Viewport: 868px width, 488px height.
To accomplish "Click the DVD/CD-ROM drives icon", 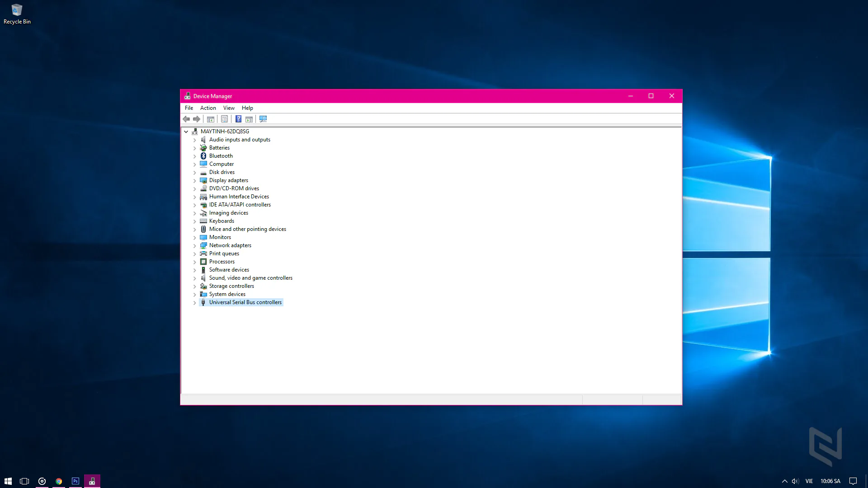I will [203, 188].
